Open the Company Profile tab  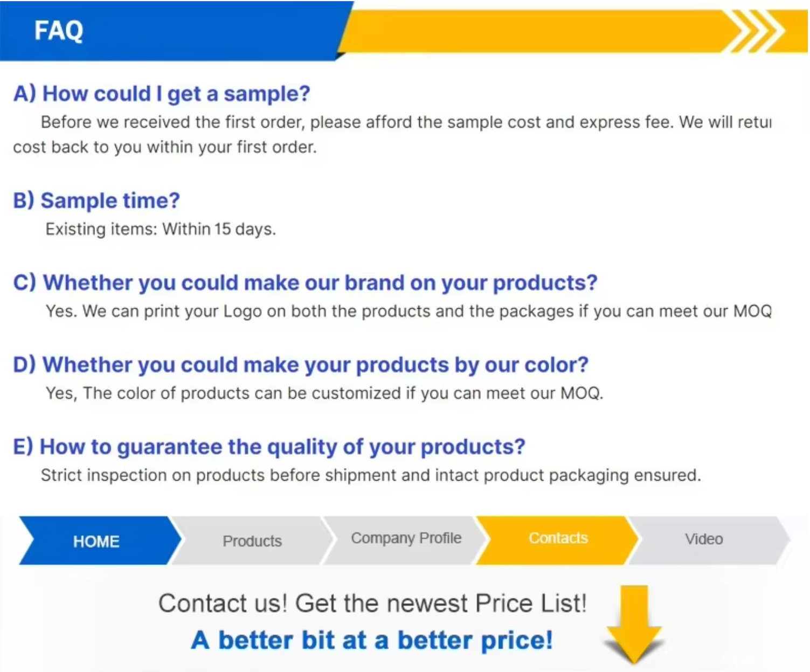406,538
